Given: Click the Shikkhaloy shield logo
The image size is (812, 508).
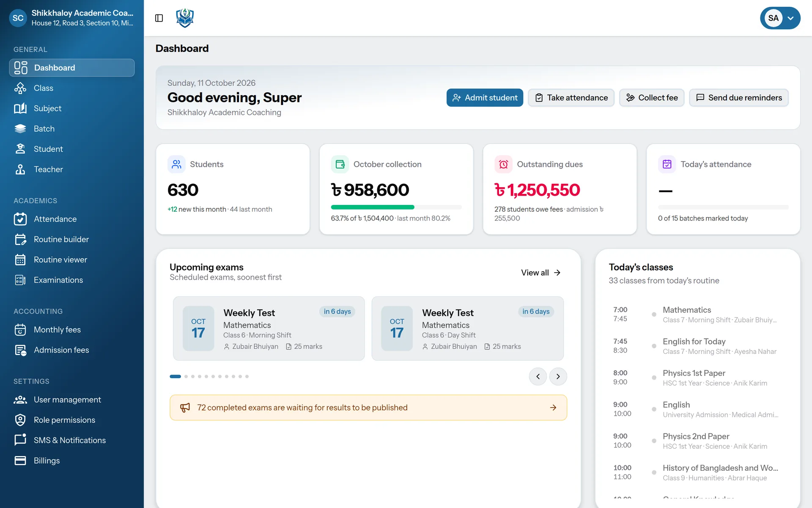Looking at the screenshot, I should (x=185, y=18).
